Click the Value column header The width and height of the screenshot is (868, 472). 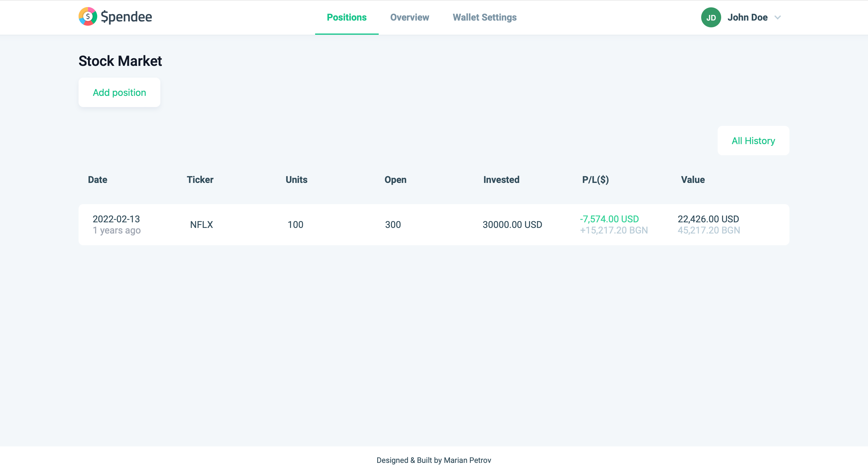692,180
